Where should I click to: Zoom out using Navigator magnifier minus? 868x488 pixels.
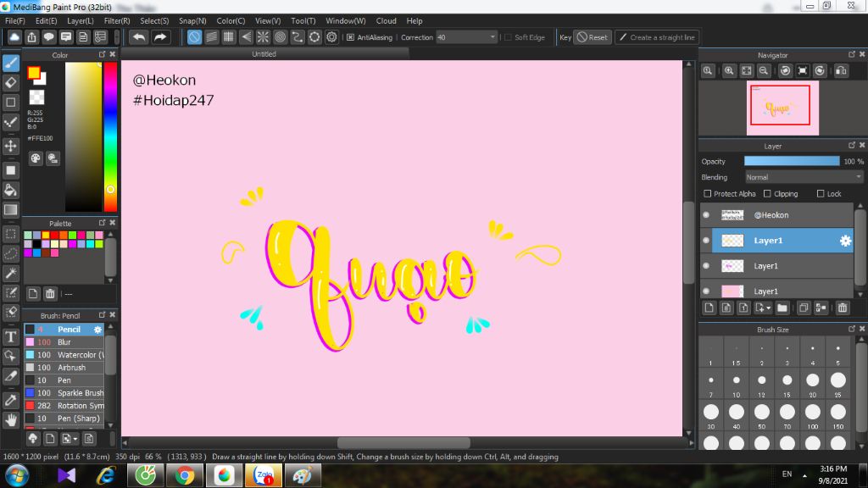764,71
